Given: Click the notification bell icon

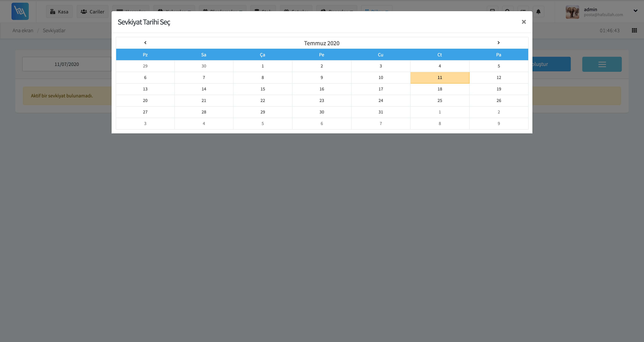Looking at the screenshot, I should pos(538,12).
